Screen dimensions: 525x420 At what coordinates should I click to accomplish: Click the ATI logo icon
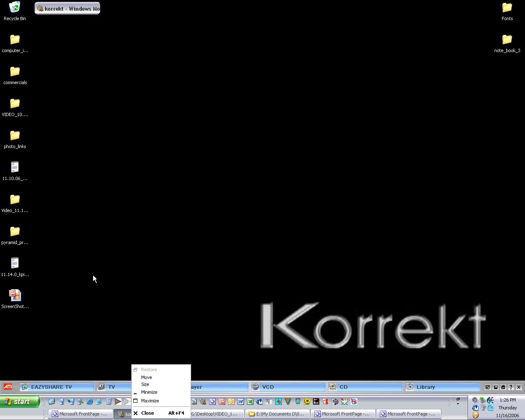pos(8,387)
